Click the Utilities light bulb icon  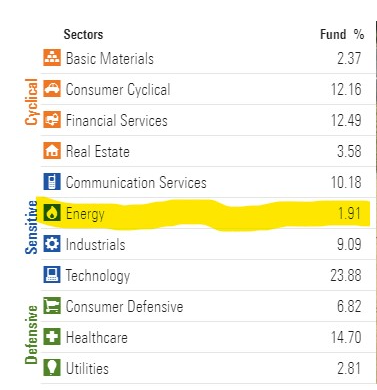tap(52, 367)
